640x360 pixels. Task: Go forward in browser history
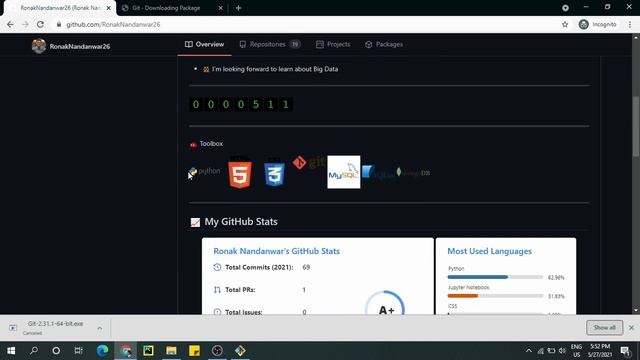point(25,24)
